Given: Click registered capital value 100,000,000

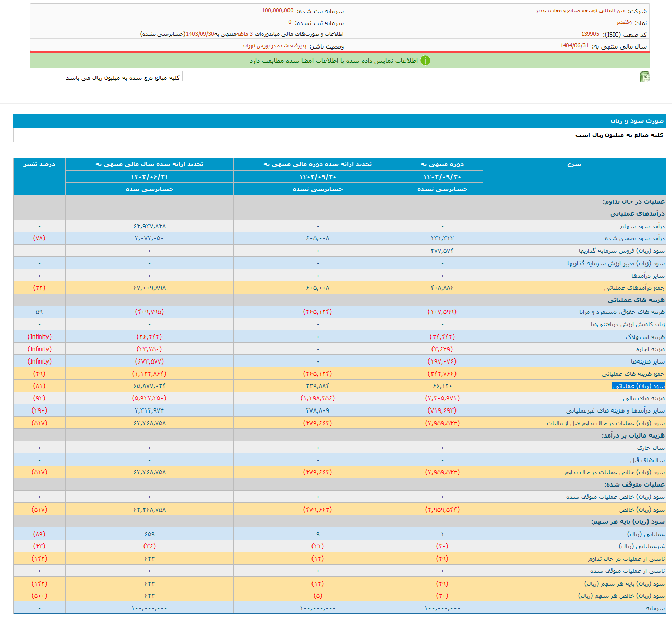Looking at the screenshot, I should click(x=278, y=11).
